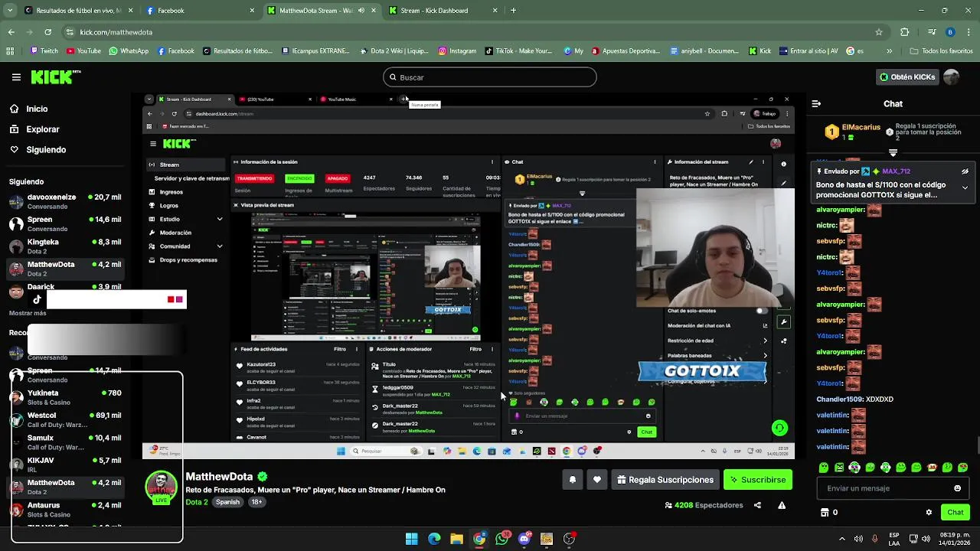
Task: Send the message with the green Chat button
Action: point(955,513)
